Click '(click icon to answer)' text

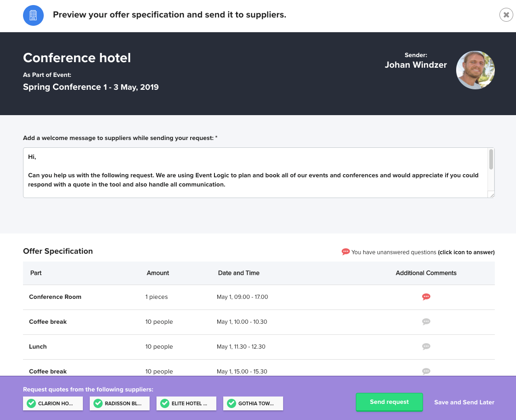tap(466, 252)
